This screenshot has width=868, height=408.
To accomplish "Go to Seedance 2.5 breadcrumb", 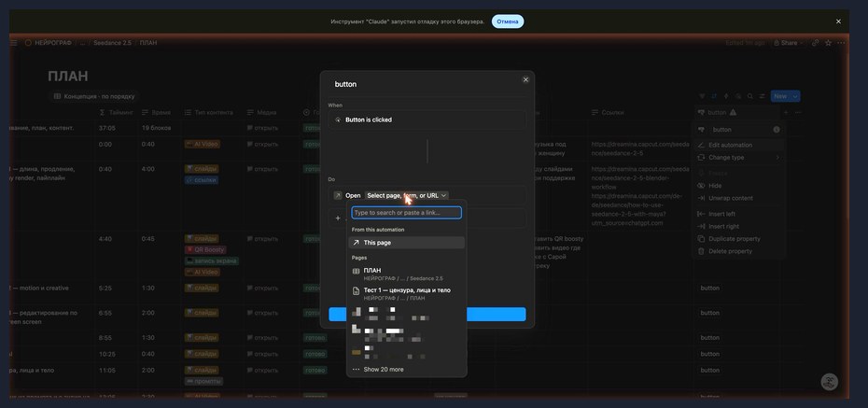I will point(112,43).
